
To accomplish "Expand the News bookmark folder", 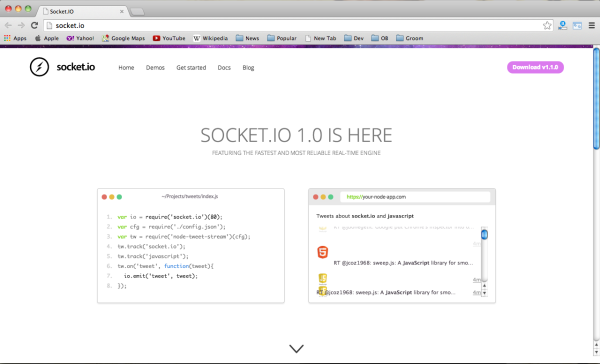I will (x=248, y=38).
